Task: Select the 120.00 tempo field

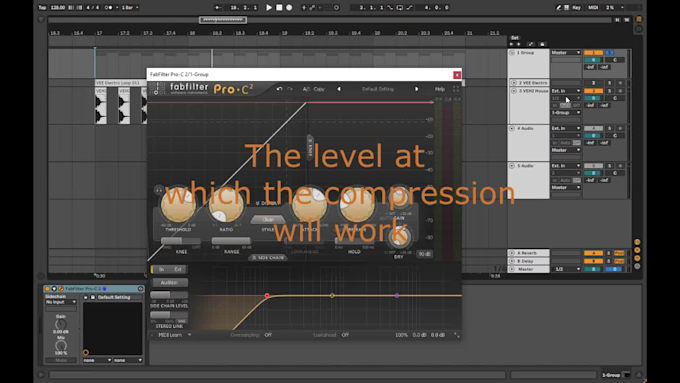Action: (58, 7)
